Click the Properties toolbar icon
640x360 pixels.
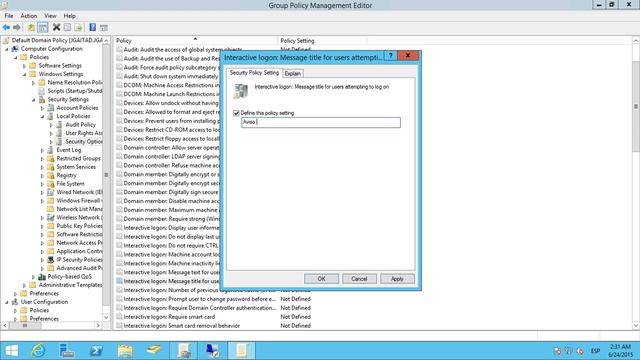tap(67, 27)
